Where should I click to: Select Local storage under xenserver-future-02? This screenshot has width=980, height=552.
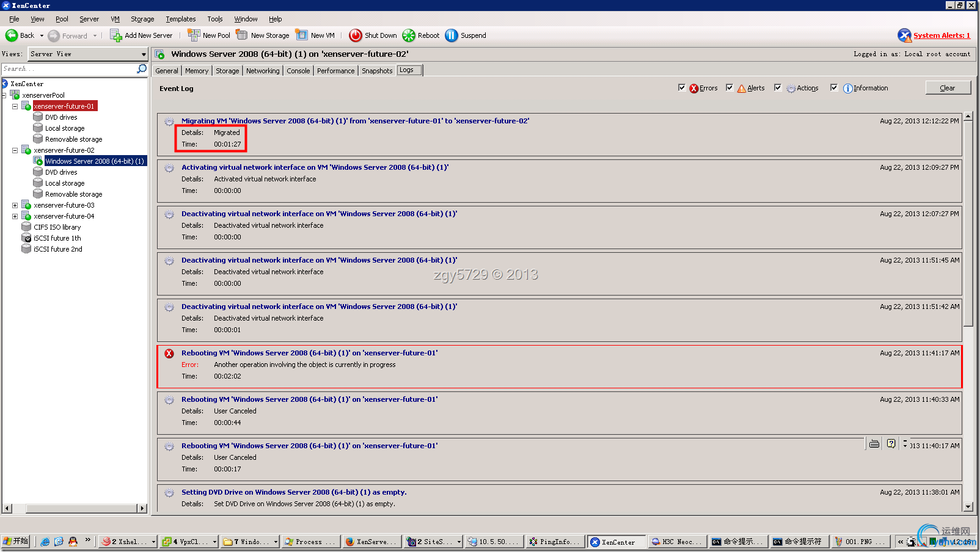pos(65,183)
